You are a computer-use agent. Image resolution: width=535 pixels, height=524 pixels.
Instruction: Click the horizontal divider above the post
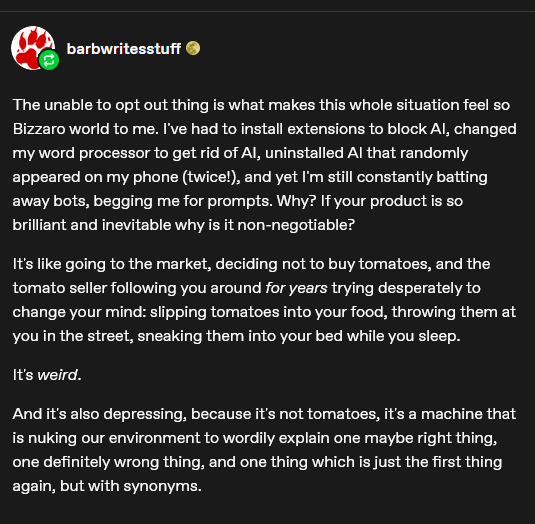(x=268, y=12)
